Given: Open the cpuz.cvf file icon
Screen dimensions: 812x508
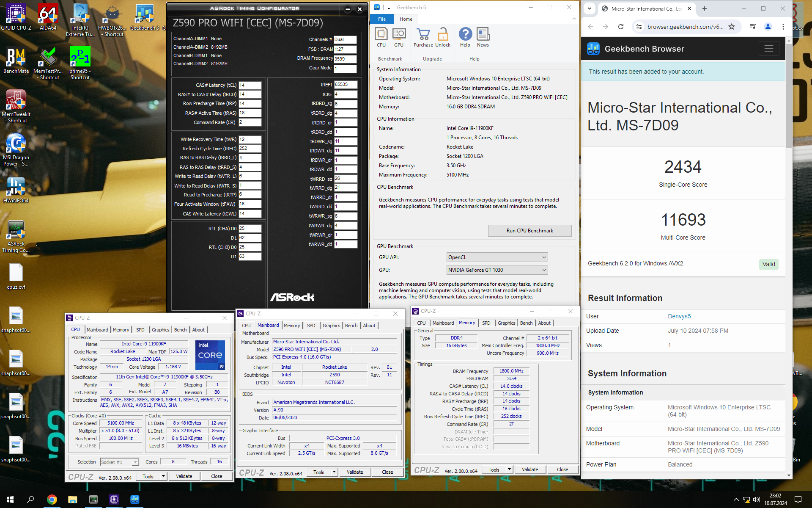Looking at the screenshot, I should pyautogui.click(x=16, y=276).
